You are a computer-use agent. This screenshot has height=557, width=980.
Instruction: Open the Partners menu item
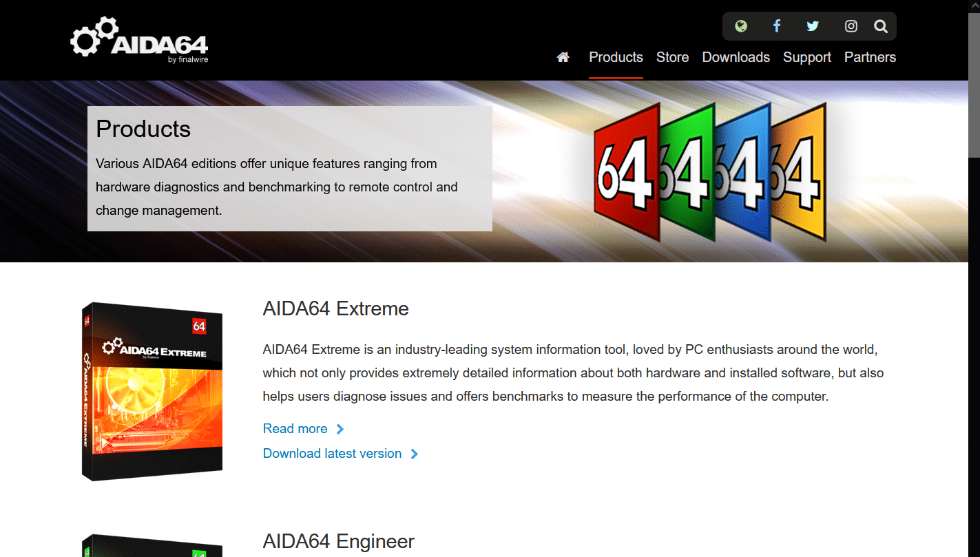(870, 57)
